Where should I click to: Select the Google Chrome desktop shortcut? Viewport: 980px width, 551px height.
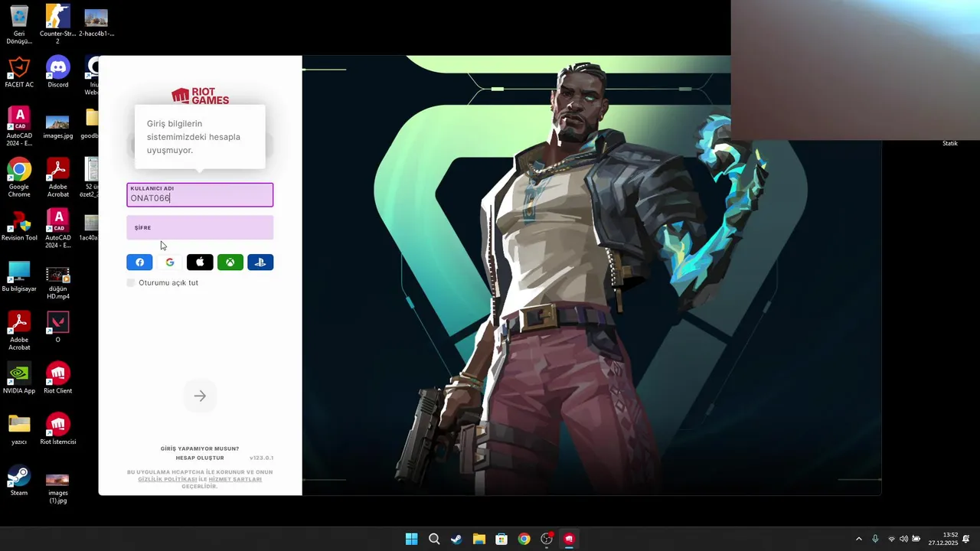(19, 178)
